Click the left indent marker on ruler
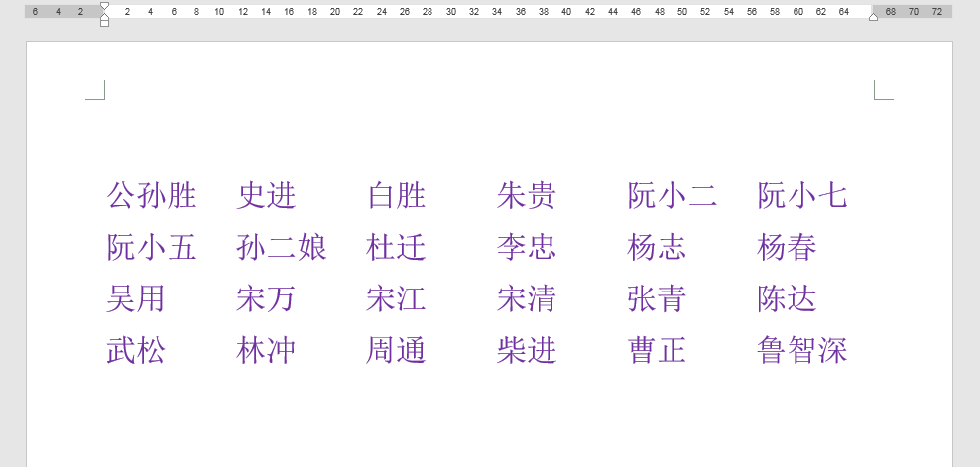This screenshot has height=467, width=980. click(104, 22)
